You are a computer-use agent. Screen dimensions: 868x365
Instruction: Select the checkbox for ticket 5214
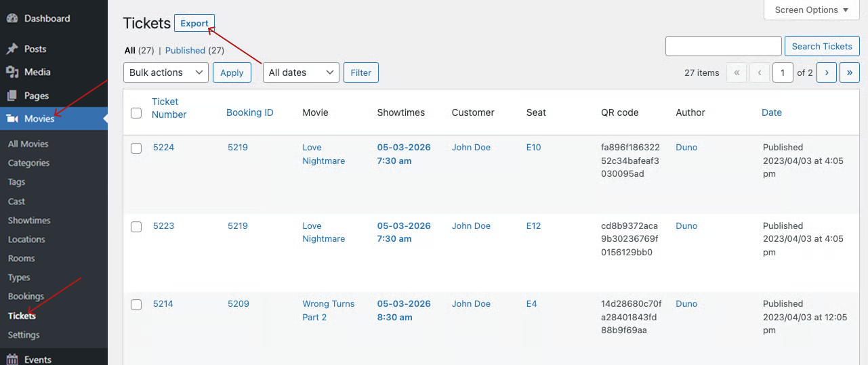pyautogui.click(x=136, y=305)
